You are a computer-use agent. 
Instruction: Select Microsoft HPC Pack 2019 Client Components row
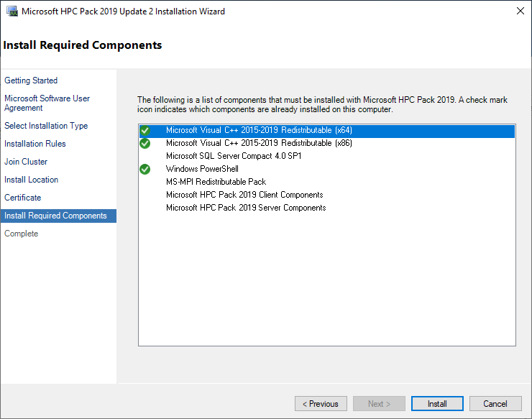click(327, 195)
